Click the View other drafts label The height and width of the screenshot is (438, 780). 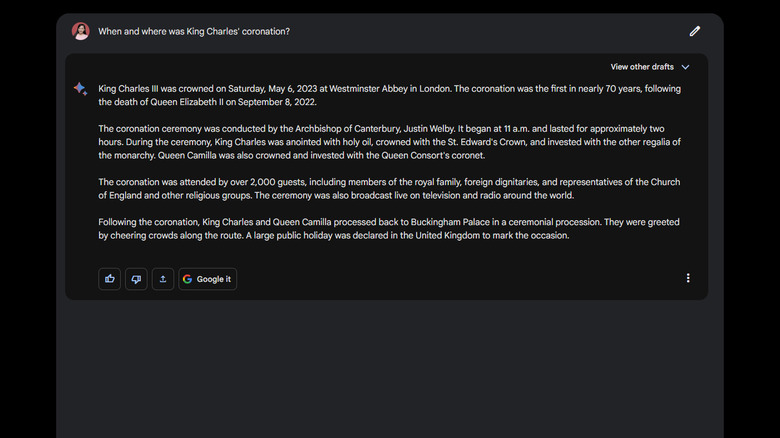[642, 67]
